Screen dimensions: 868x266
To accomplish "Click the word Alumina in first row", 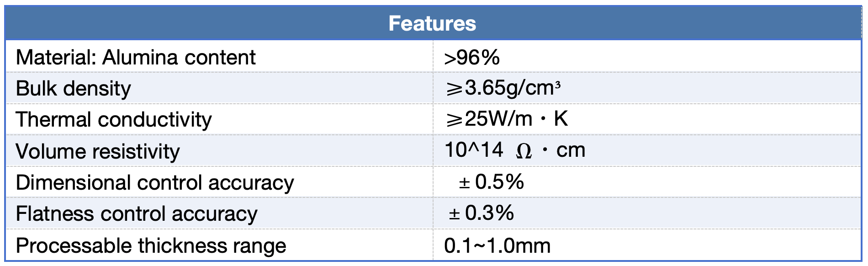I will pos(140,57).
